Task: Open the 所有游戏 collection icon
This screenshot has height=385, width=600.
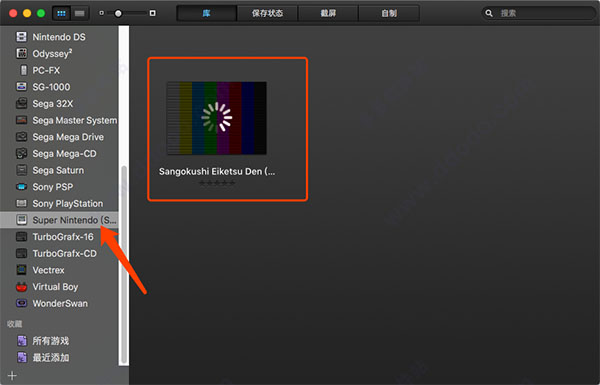Action: 22,341
